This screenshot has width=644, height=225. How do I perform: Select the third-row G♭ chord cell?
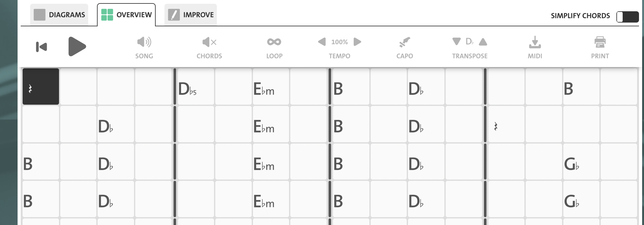[x=581, y=162]
